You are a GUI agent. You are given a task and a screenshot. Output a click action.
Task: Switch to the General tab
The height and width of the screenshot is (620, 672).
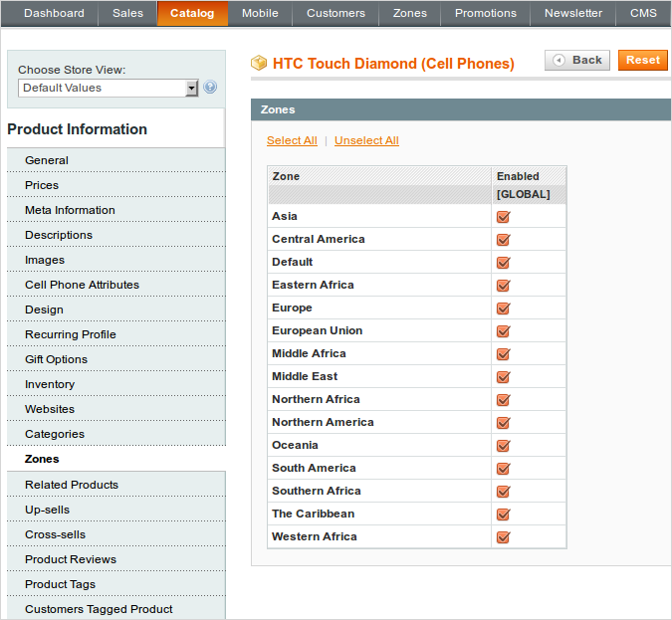point(116,160)
